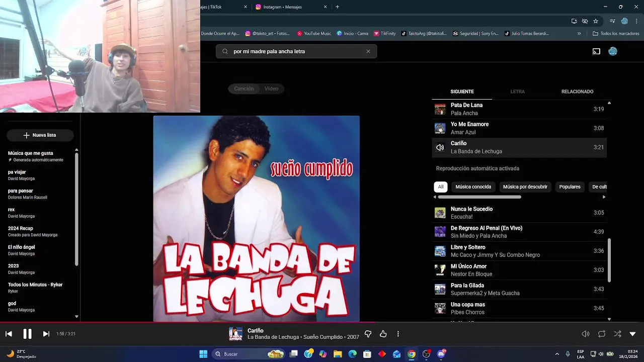
Task: Click the search magnifier icon
Action: [225, 51]
